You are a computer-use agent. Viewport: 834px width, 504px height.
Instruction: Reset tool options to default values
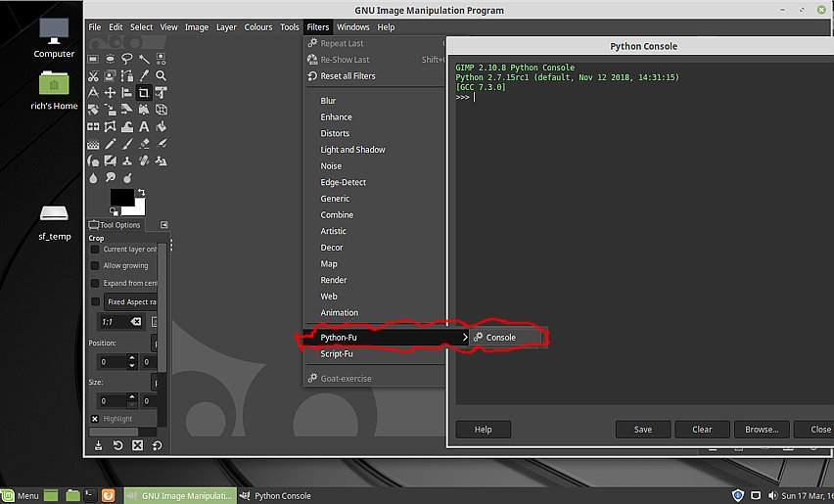point(157,445)
